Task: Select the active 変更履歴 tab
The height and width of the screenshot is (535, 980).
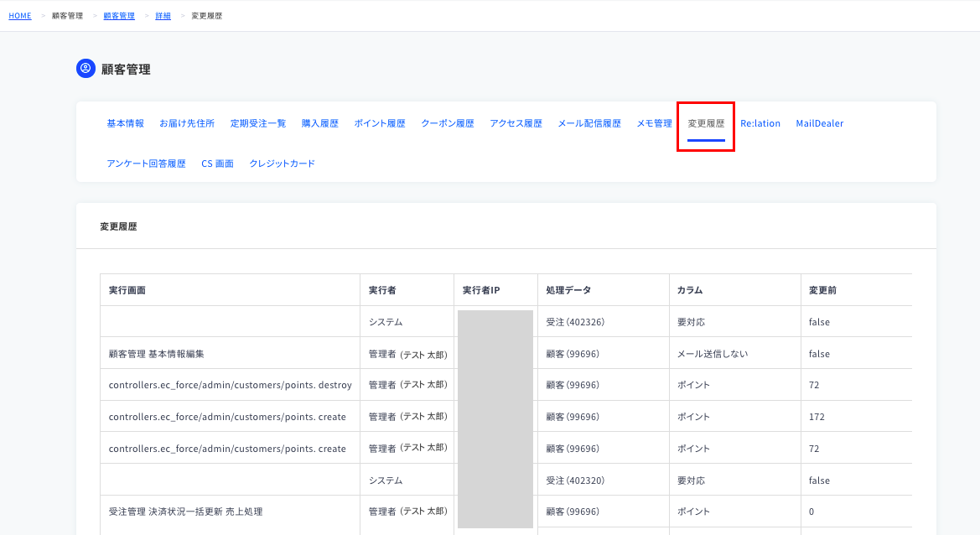Action: pos(706,123)
